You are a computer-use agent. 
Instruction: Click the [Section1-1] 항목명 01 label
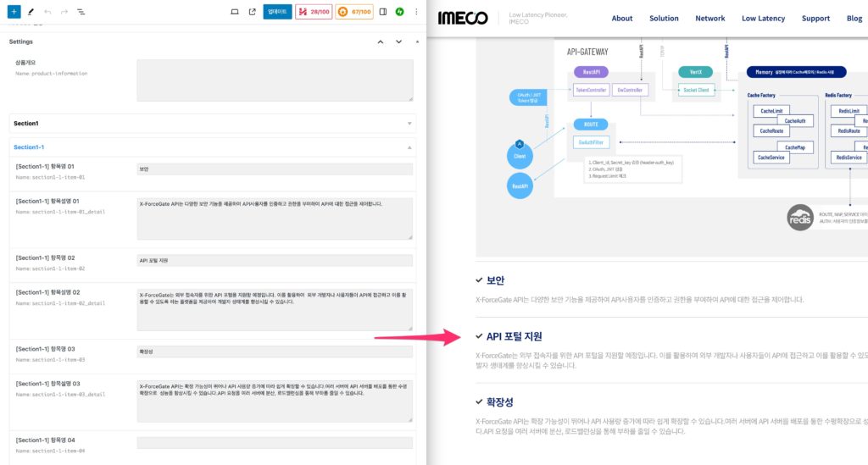[45, 166]
